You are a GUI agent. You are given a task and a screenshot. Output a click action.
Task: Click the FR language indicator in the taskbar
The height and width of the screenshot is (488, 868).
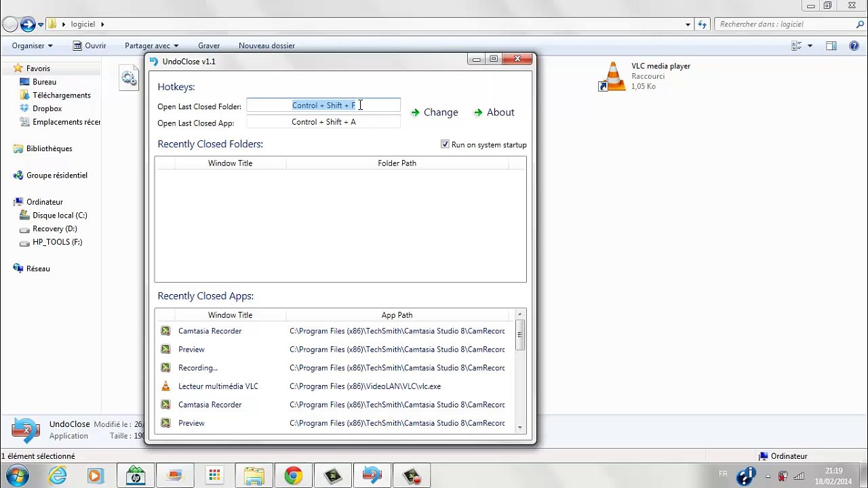(x=723, y=474)
